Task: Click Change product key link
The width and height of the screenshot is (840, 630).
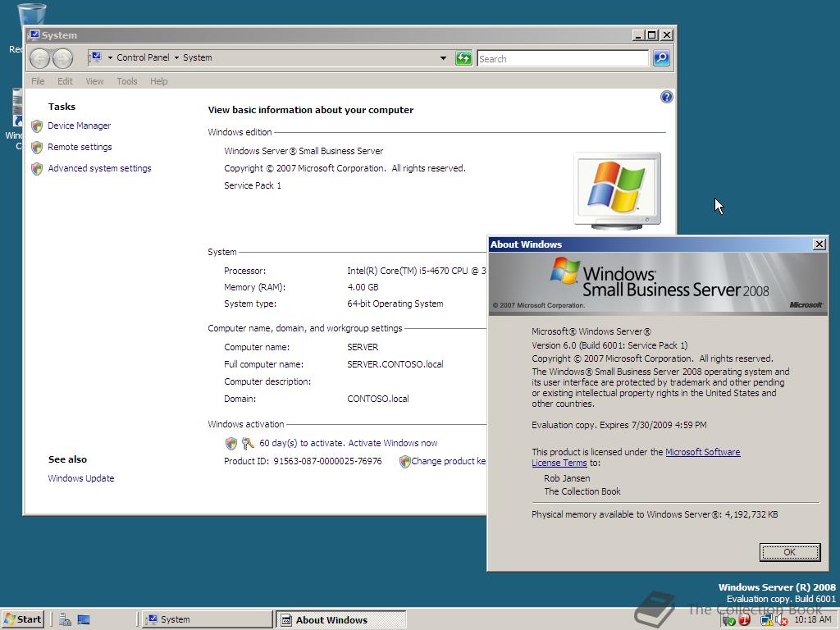Action: click(x=449, y=461)
